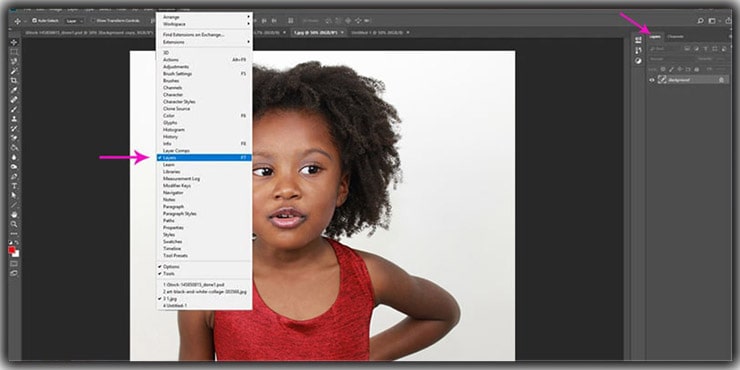
Task: Select the Lasso tool
Action: [14, 61]
